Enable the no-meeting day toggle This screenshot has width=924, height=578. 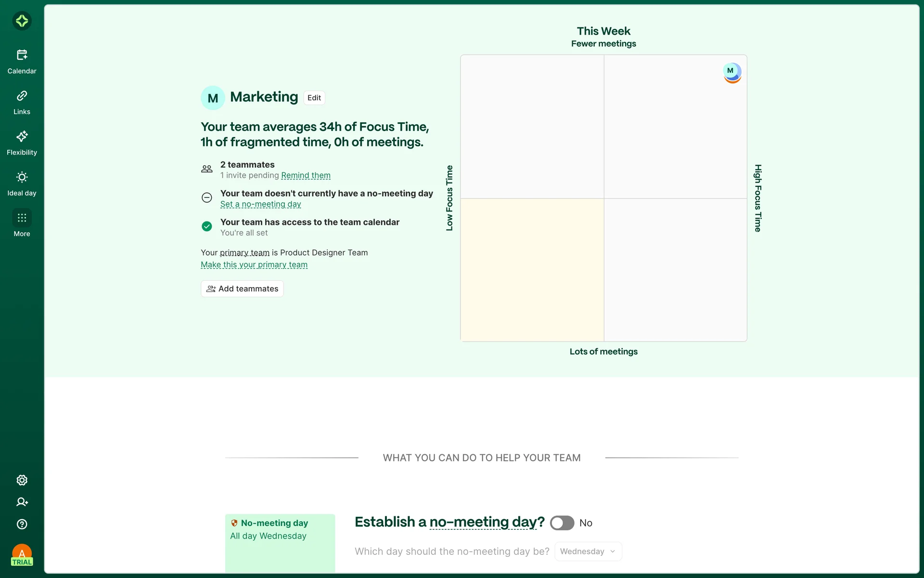pos(562,523)
